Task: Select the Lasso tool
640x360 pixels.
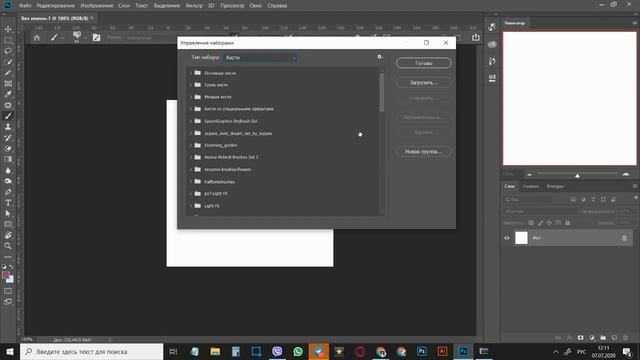Action: point(8,51)
